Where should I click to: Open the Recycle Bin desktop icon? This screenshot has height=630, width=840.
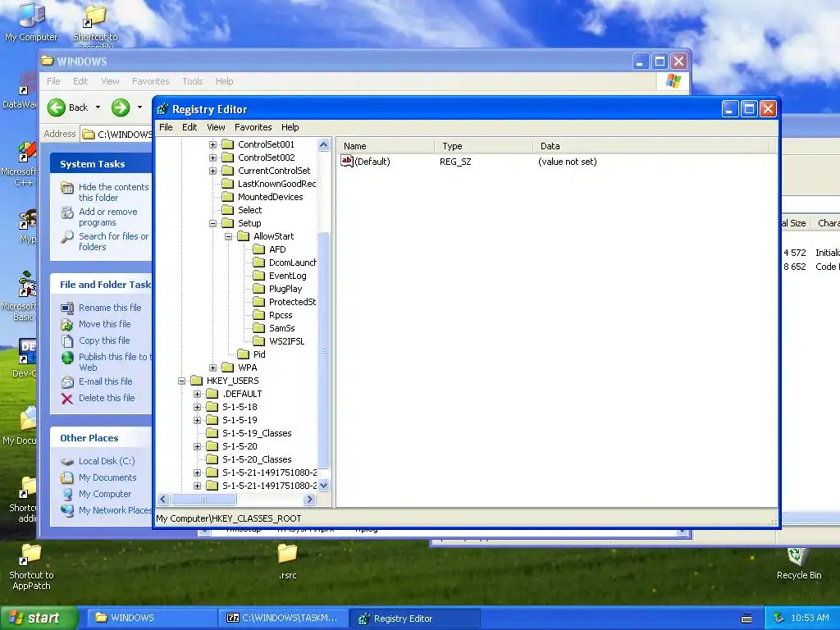[x=798, y=564]
